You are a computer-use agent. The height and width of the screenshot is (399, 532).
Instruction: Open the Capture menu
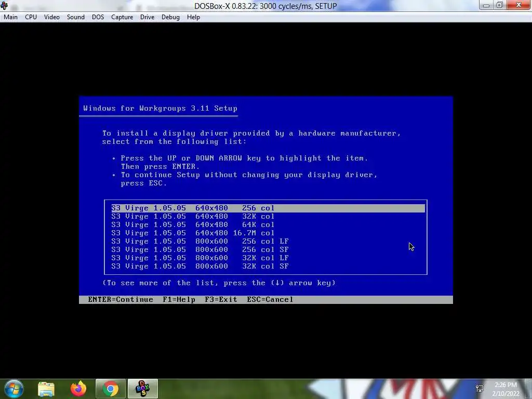pyautogui.click(x=122, y=17)
